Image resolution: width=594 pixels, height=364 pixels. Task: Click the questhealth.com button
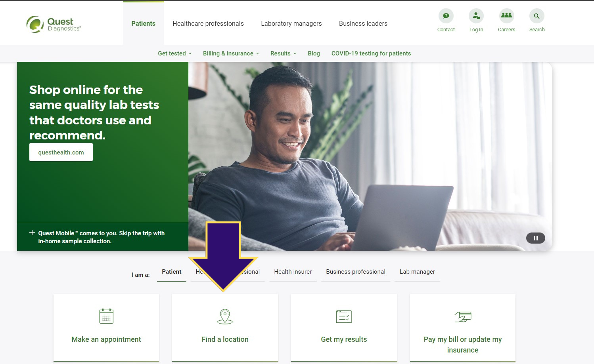[61, 152]
